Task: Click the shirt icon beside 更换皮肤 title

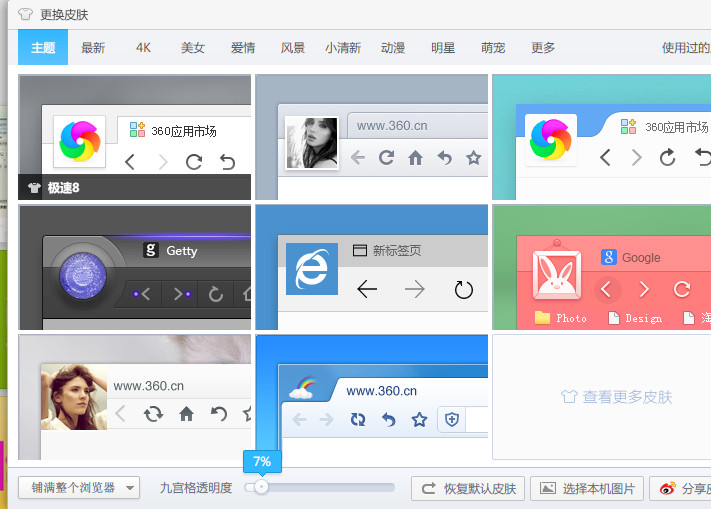Action: (x=25, y=15)
